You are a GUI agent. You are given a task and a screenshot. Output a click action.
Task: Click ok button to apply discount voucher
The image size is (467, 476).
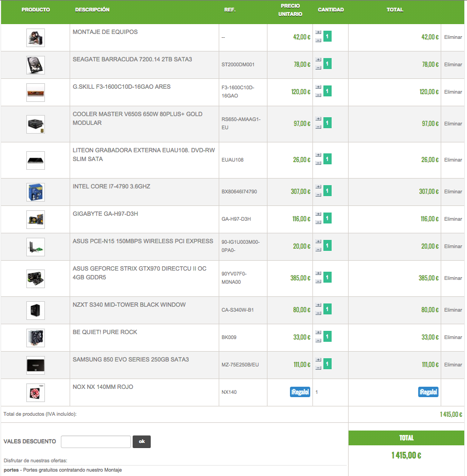[141, 441]
